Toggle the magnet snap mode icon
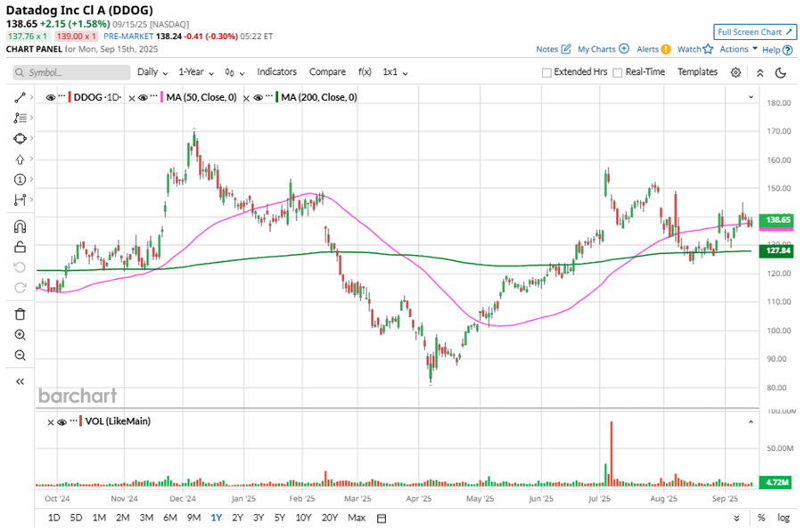 click(x=20, y=226)
